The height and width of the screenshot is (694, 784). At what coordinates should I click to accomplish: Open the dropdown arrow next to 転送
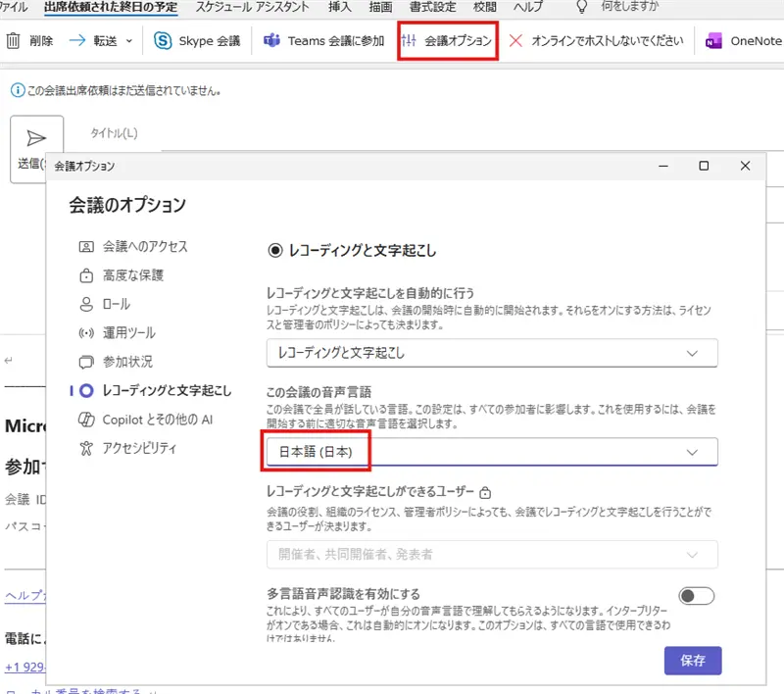pyautogui.click(x=129, y=41)
